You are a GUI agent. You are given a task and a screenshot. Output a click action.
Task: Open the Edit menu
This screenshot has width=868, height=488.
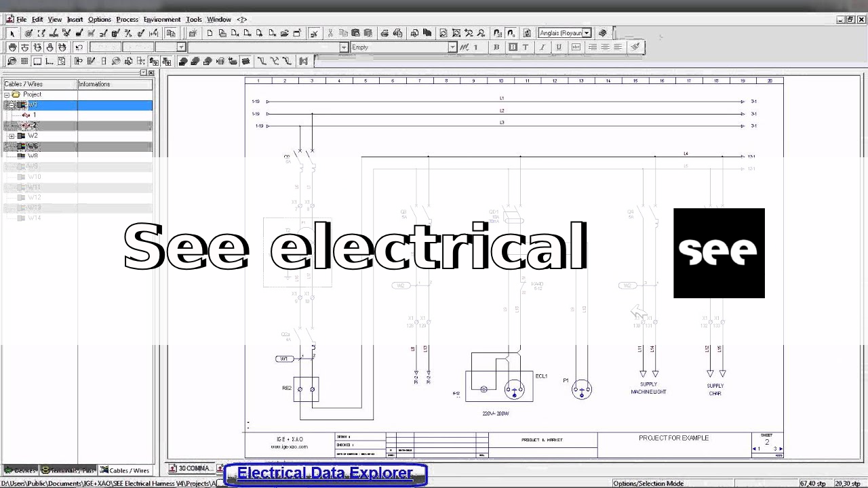pos(37,20)
